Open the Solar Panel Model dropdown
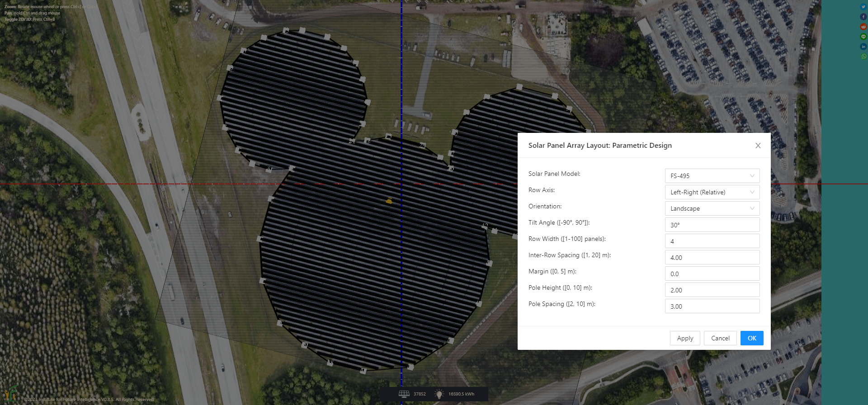This screenshot has height=405, width=868. pyautogui.click(x=712, y=176)
